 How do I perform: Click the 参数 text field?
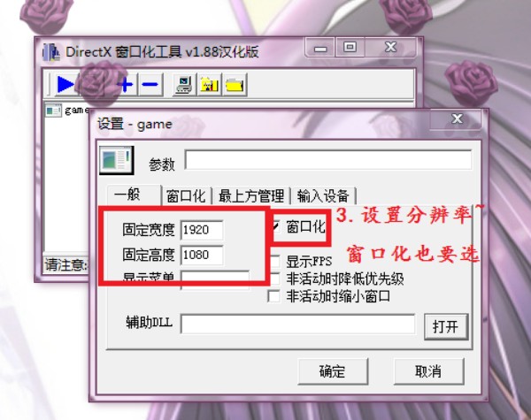pyautogui.click(x=327, y=159)
